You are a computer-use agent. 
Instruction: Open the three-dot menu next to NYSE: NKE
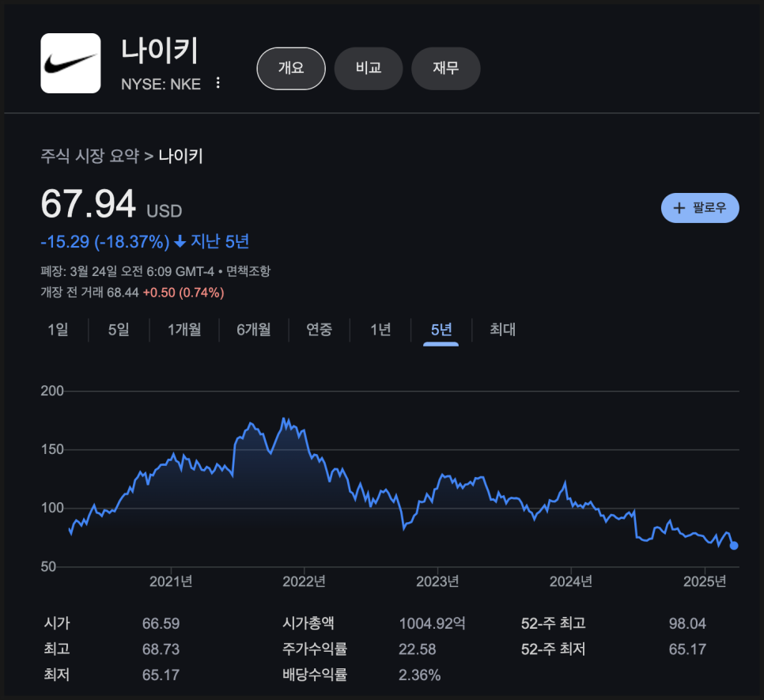tap(217, 83)
